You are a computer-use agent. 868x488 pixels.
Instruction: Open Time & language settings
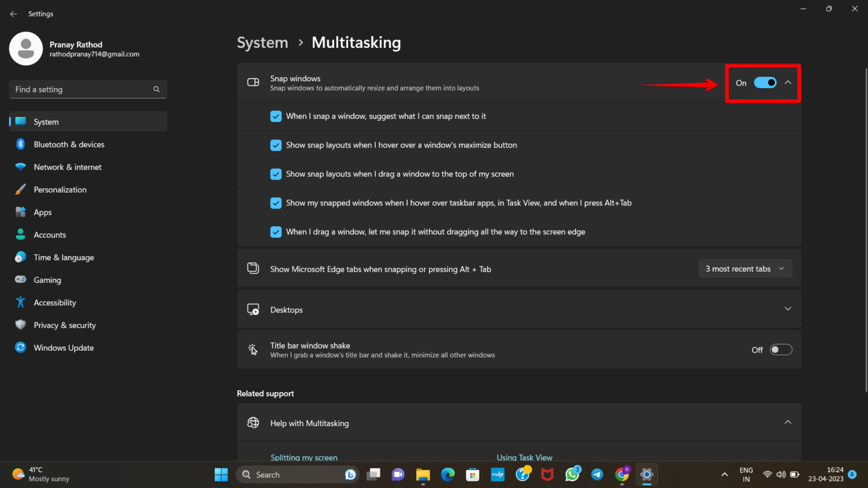click(63, 257)
